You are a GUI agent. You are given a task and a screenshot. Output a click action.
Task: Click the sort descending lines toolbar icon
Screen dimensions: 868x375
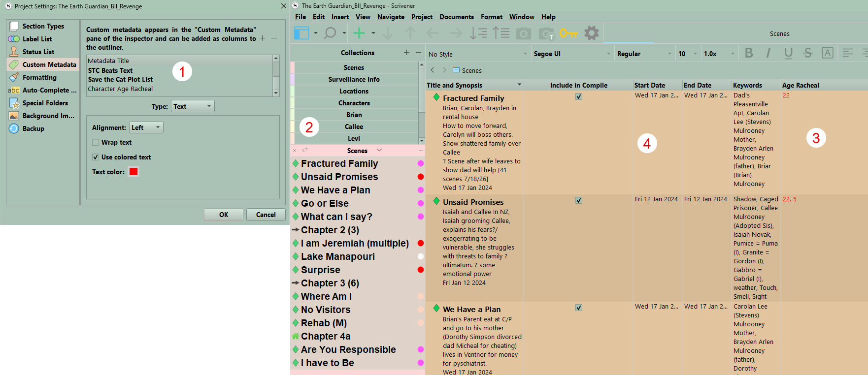pyautogui.click(x=478, y=33)
